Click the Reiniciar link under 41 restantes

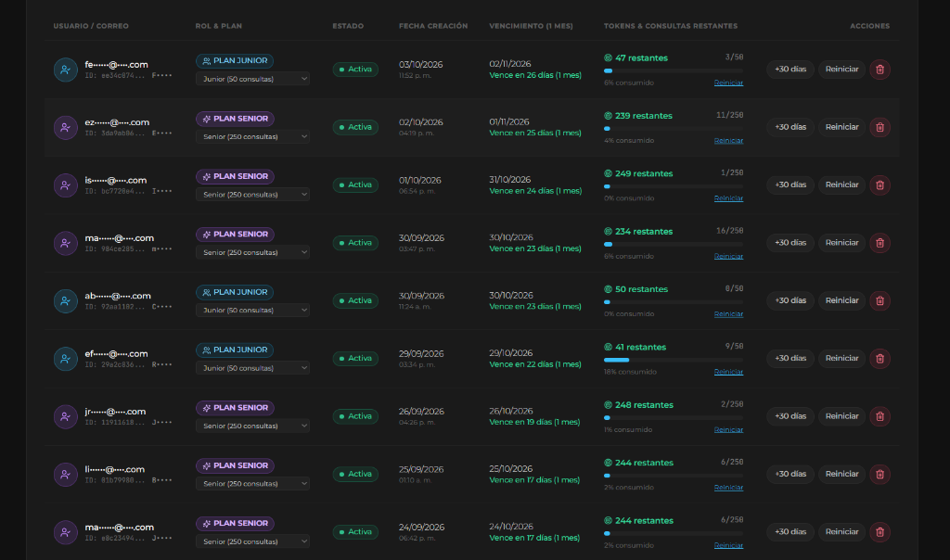point(728,372)
